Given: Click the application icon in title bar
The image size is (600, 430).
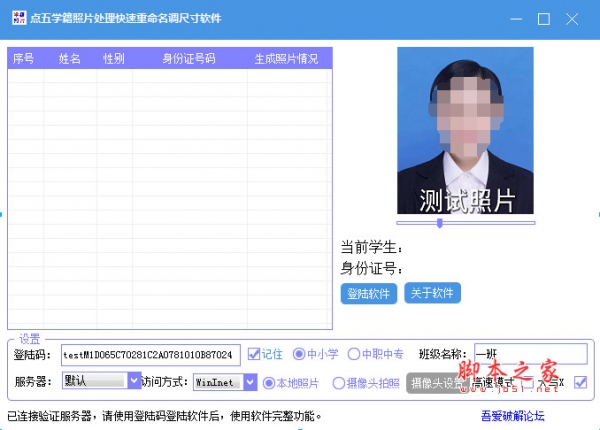Looking at the screenshot, I should click(x=19, y=18).
